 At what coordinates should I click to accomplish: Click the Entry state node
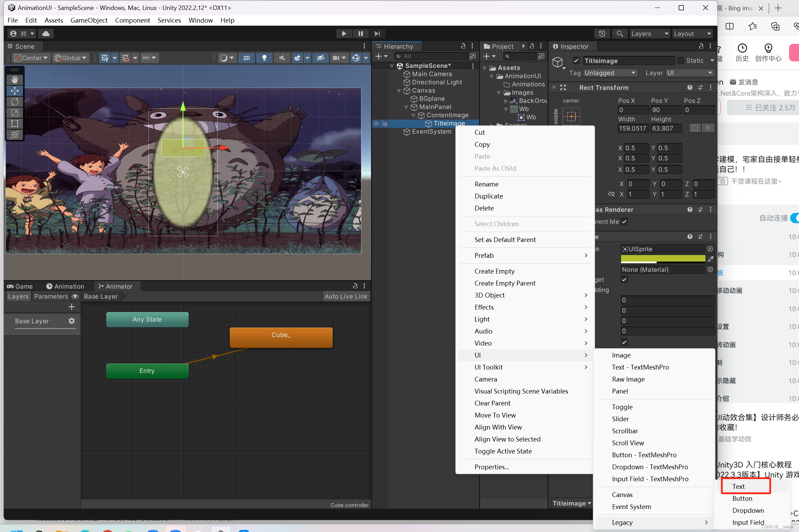(147, 371)
